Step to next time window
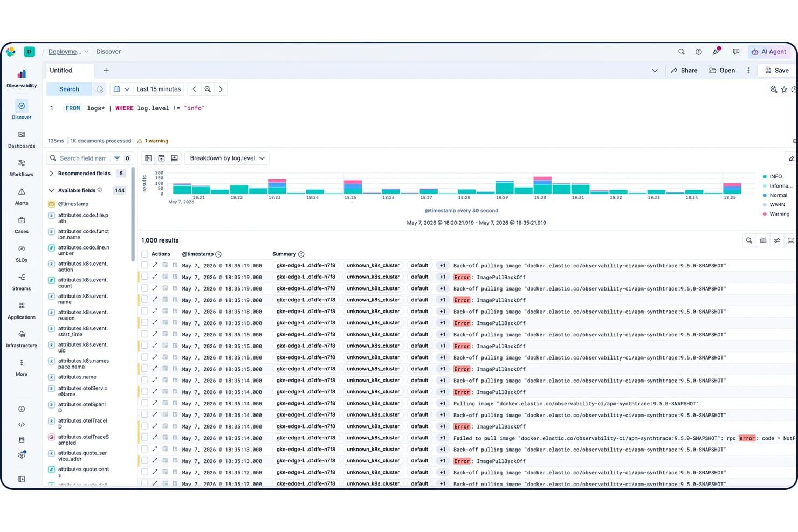The height and width of the screenshot is (532, 798). [x=221, y=89]
